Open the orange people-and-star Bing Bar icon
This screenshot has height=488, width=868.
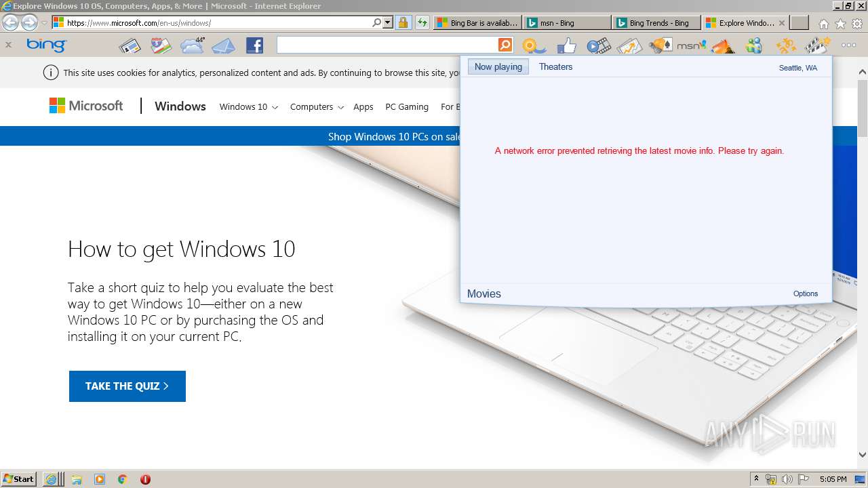(786, 46)
